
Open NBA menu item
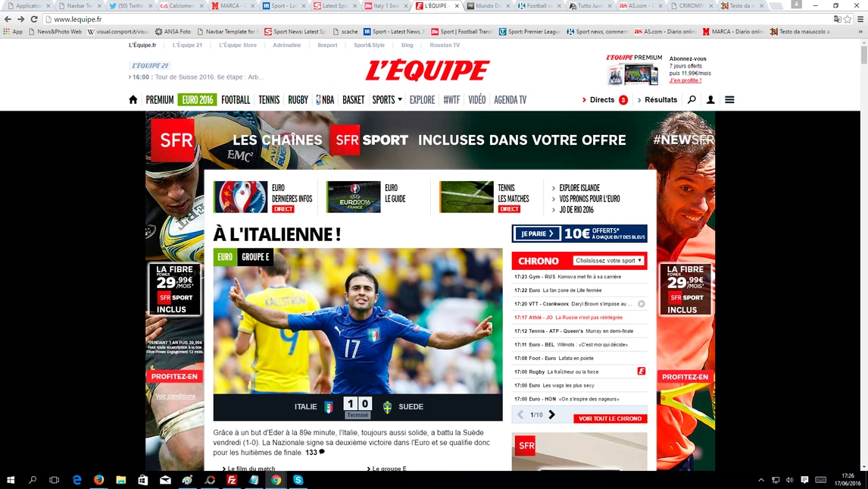tap(325, 99)
